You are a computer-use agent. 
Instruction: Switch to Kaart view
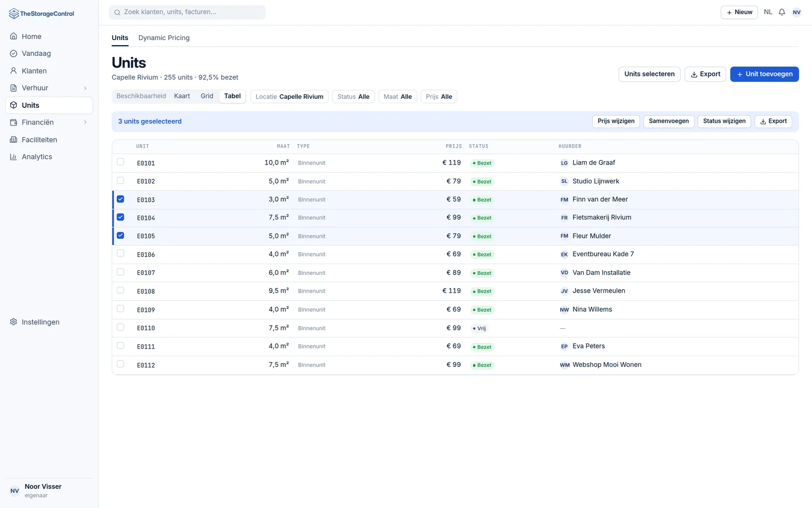point(182,96)
